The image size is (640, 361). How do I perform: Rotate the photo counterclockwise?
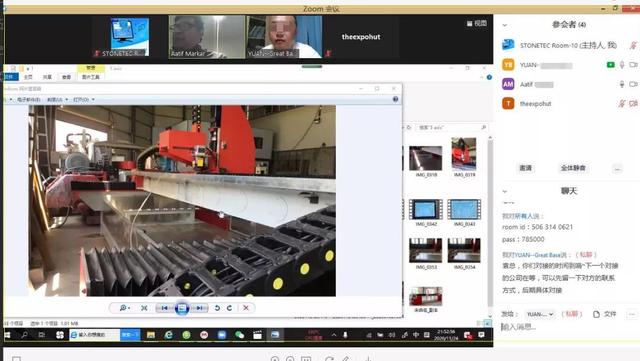[217, 308]
